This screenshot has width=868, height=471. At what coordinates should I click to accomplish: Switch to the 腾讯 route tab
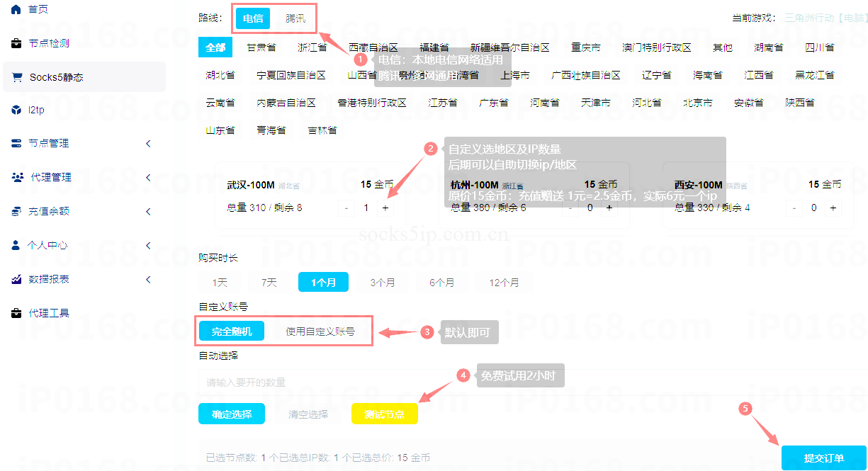click(295, 20)
